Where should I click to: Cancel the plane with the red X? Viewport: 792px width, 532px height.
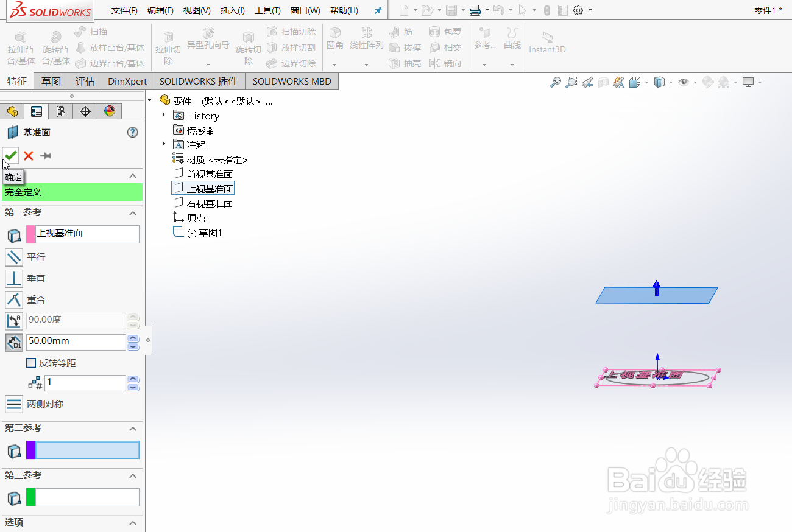pyautogui.click(x=28, y=156)
